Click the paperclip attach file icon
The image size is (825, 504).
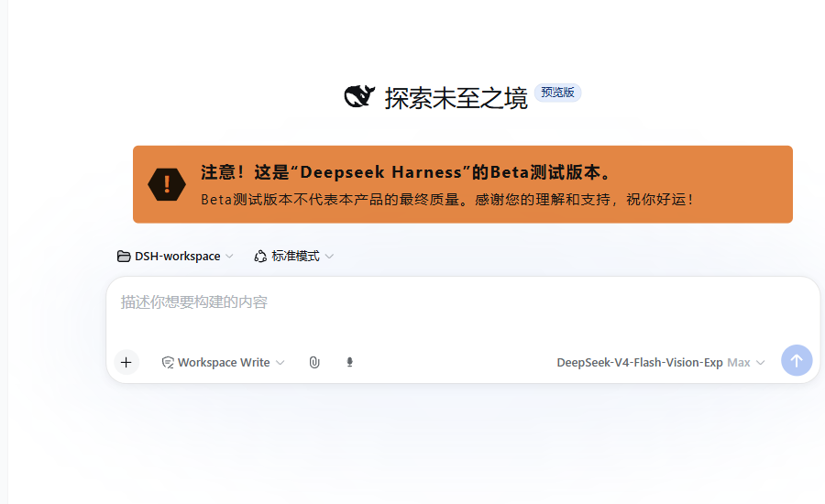(314, 363)
